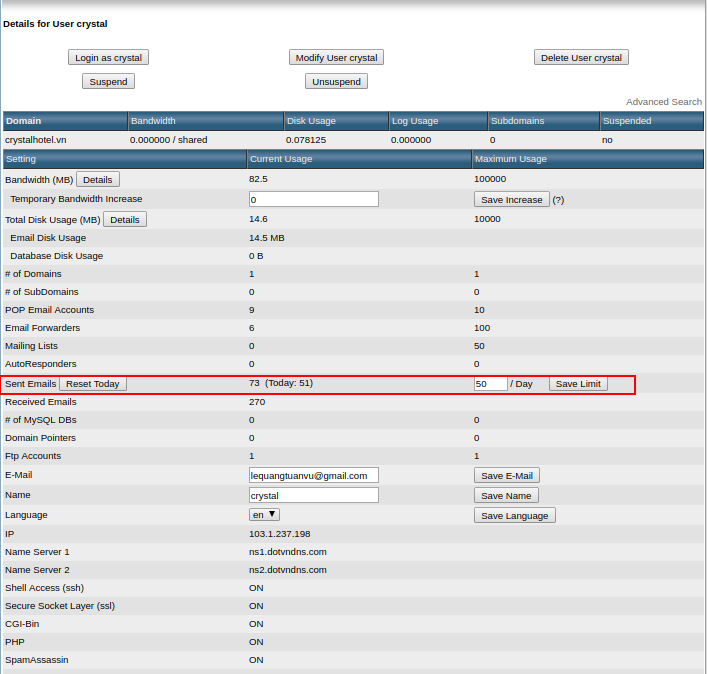Save the E-Mail address
This screenshot has width=707, height=674.
coord(506,475)
